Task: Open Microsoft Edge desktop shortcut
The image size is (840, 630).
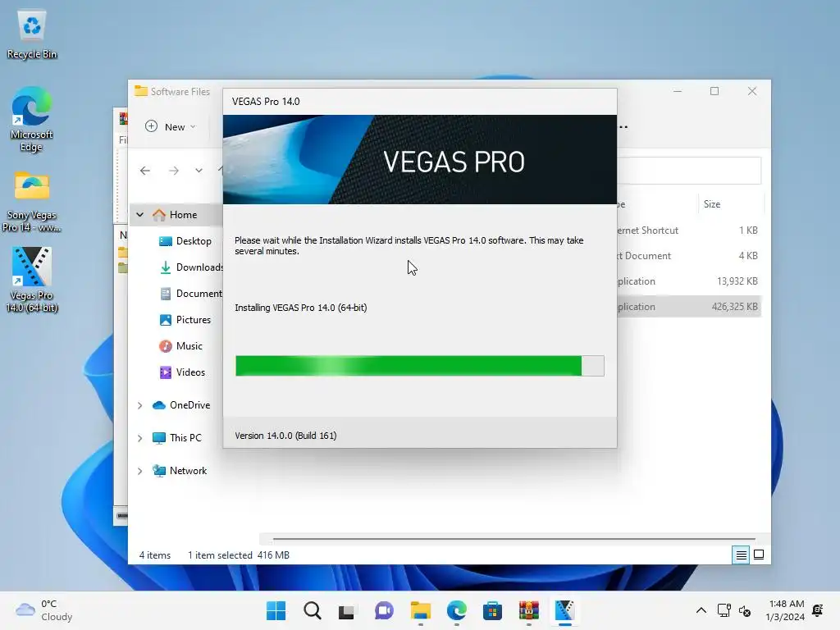Action: coord(32,119)
